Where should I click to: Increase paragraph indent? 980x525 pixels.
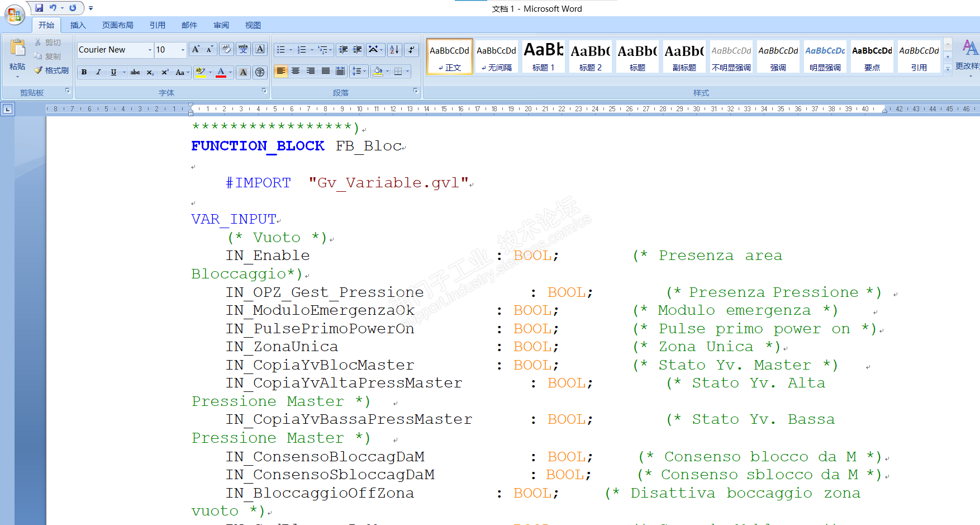pos(358,50)
